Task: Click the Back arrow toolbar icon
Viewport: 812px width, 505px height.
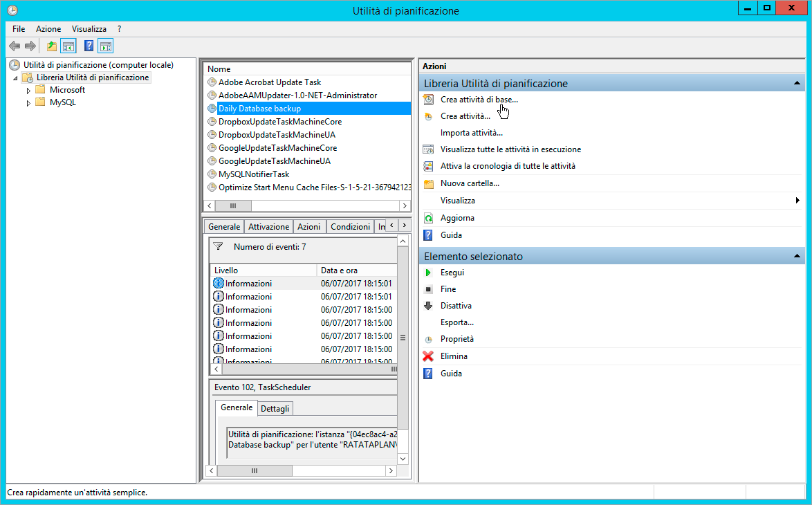Action: (15, 46)
